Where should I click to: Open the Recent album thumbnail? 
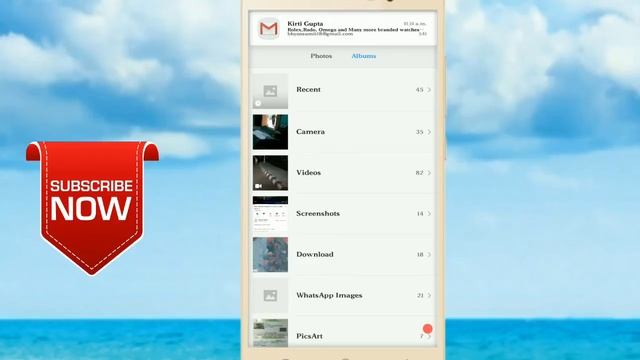tap(270, 91)
